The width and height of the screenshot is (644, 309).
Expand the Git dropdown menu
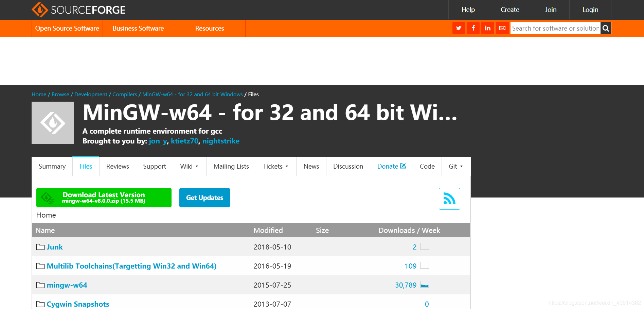click(456, 166)
